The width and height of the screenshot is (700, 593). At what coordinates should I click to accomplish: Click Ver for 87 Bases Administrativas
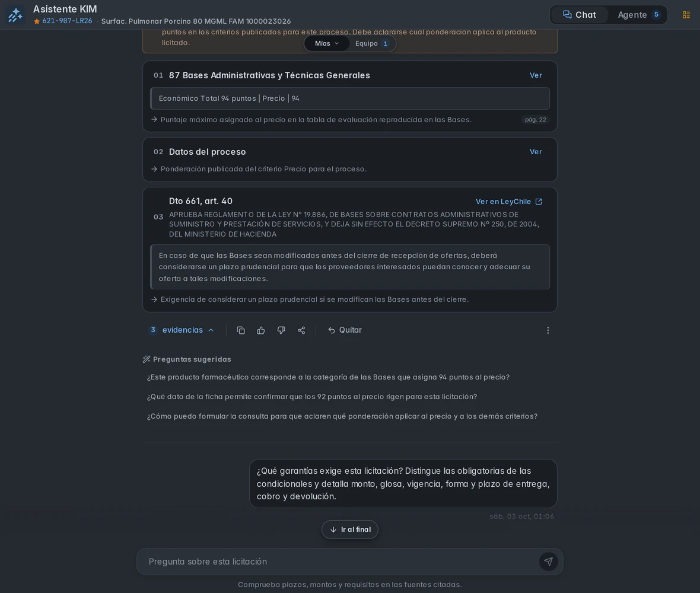pyautogui.click(x=536, y=75)
